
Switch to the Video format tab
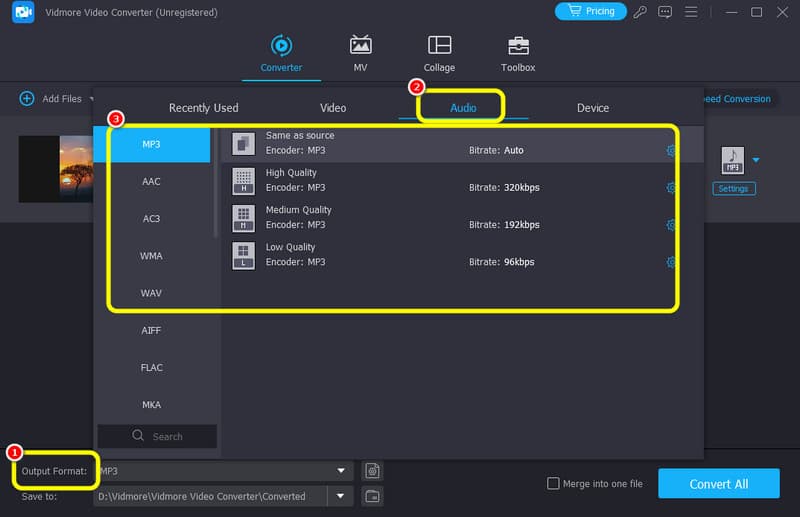tap(332, 108)
